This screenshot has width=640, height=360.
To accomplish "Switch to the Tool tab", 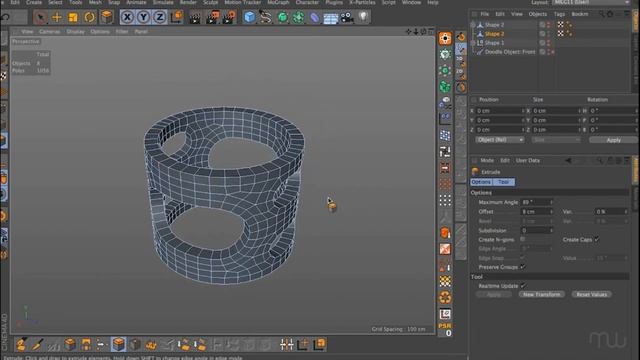I will pyautogui.click(x=504, y=182).
